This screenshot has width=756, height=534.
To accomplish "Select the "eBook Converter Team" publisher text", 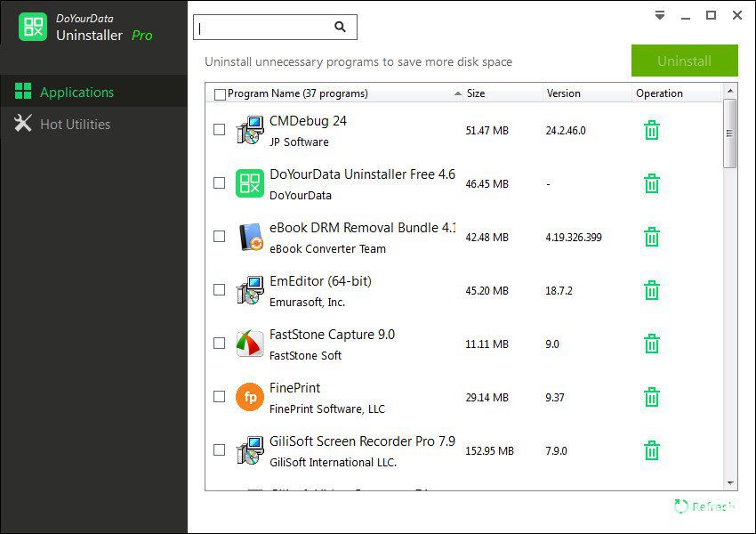I will pyautogui.click(x=327, y=249).
